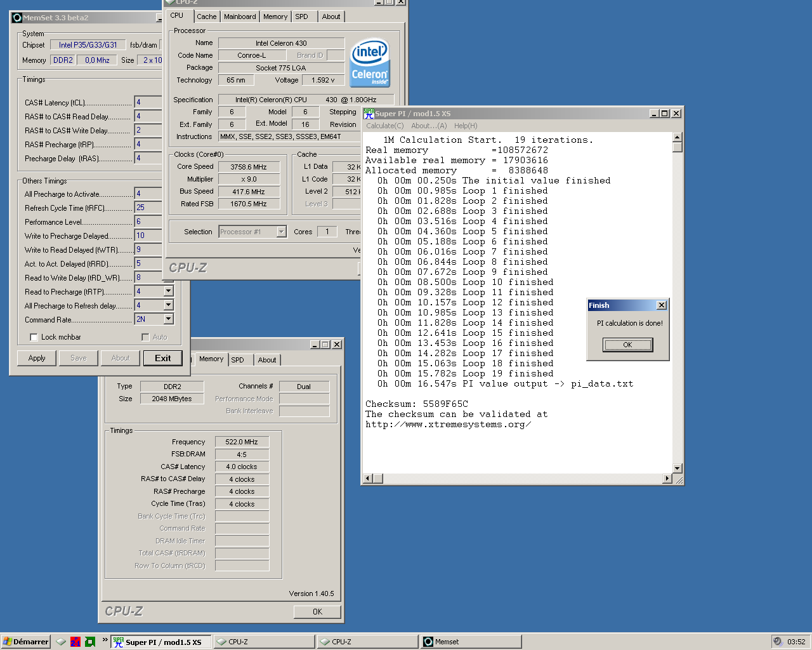Activate Super PI taskbar button
This screenshot has height=650, width=812.
pyautogui.click(x=161, y=642)
